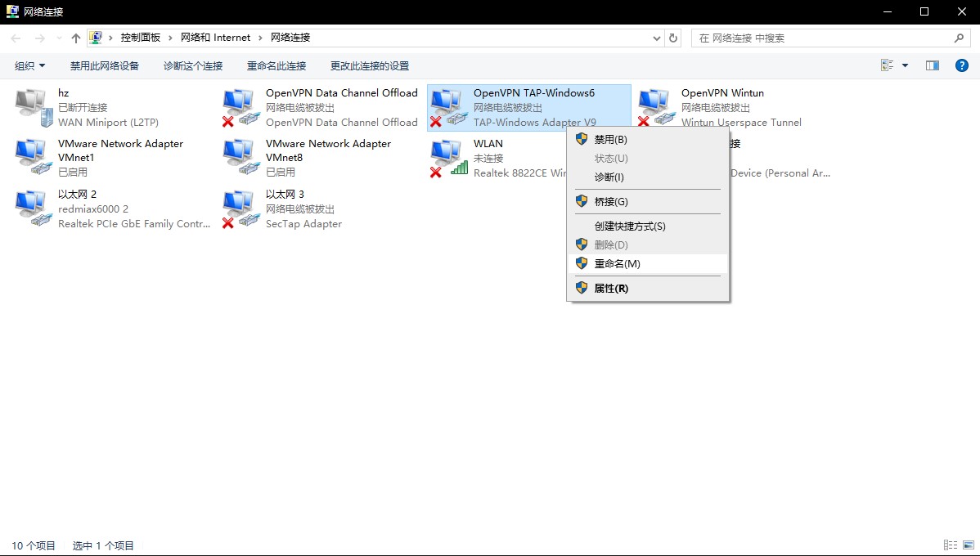Select the WLAN wireless adapter icon

(447, 158)
